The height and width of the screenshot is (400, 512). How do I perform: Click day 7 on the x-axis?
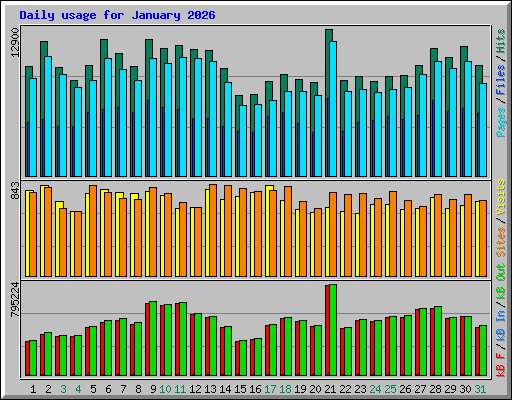point(123,389)
